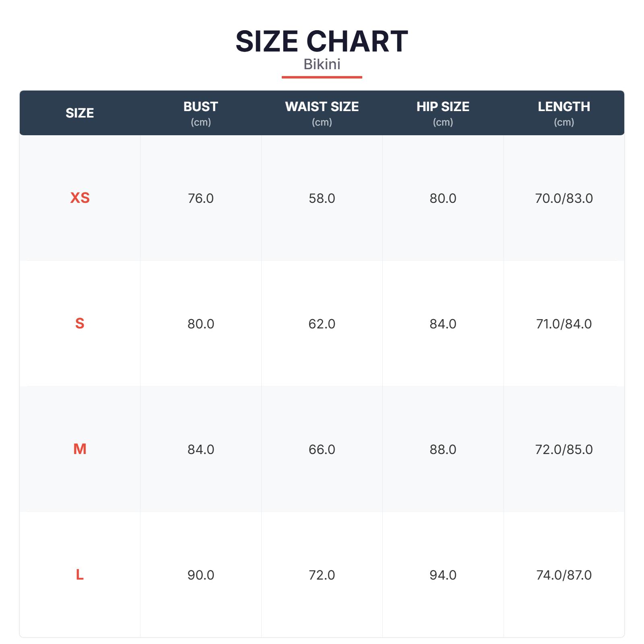Click the SIZE CHART title
Screen dimensions: 644x644
coord(322,41)
